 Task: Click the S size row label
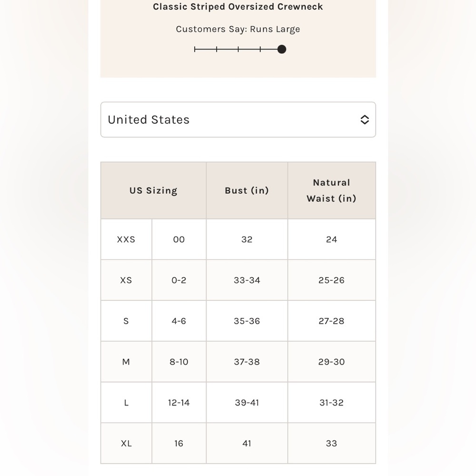coord(126,321)
